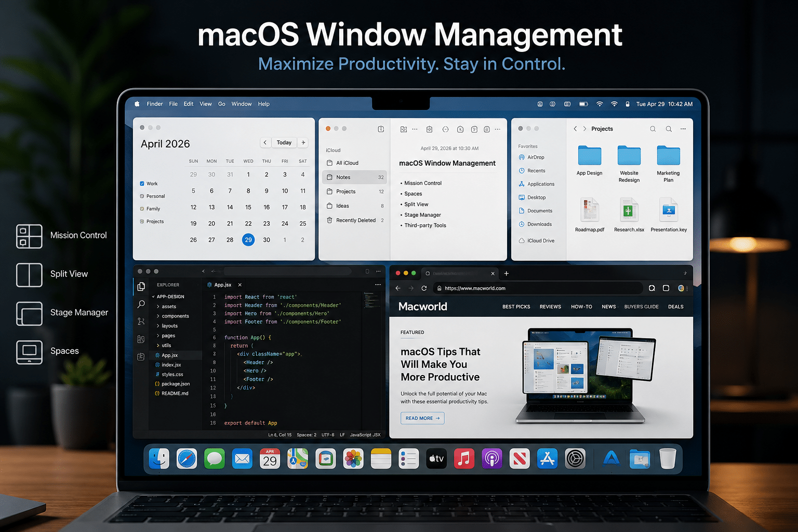798x532 pixels.
Task: Open News app in the Dock
Action: click(520, 459)
